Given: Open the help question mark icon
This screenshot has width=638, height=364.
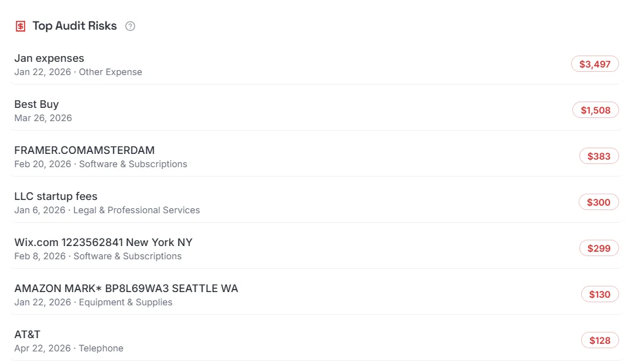Looking at the screenshot, I should tap(130, 26).
